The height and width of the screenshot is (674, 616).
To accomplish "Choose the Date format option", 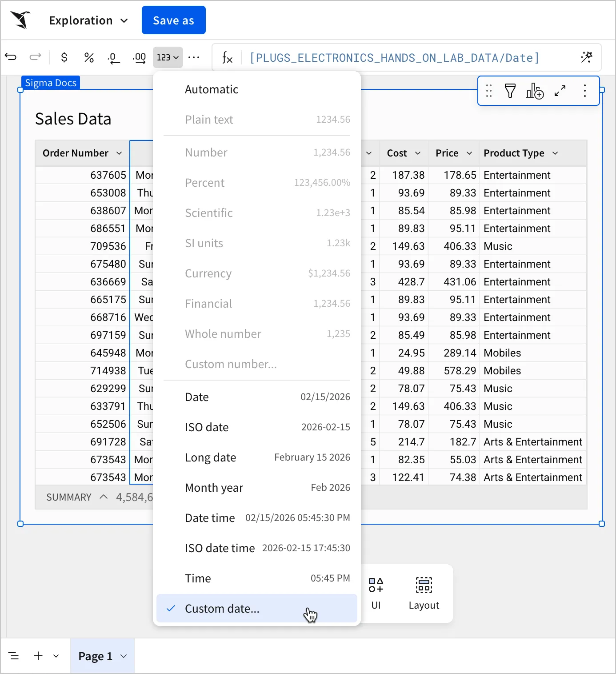I will [257, 397].
